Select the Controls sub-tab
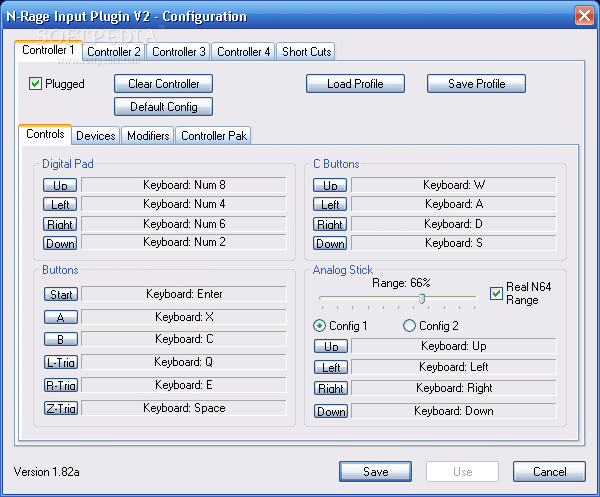Viewport: 600px width, 497px height. pos(45,134)
